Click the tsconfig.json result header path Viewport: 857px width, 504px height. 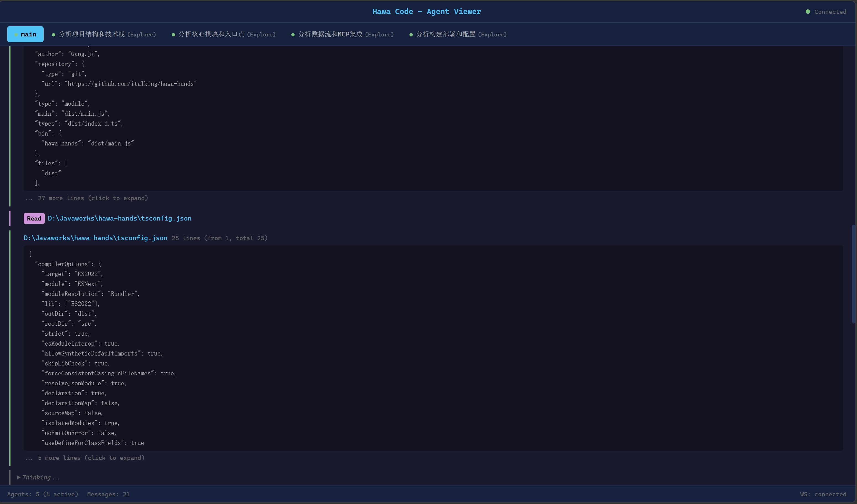[95, 238]
